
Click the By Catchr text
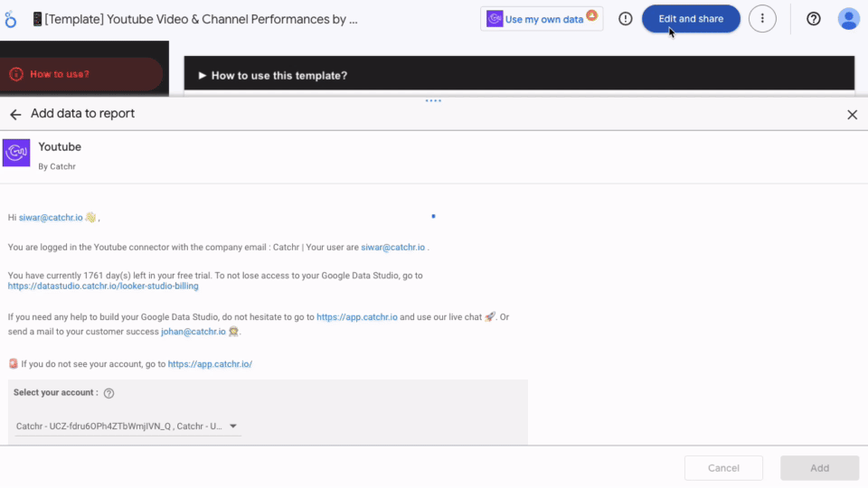(57, 166)
